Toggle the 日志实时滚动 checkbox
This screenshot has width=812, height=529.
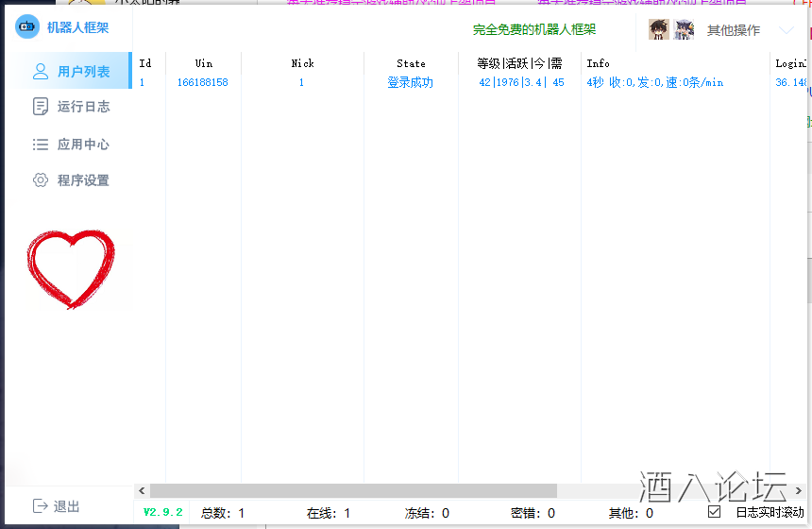coord(715,512)
